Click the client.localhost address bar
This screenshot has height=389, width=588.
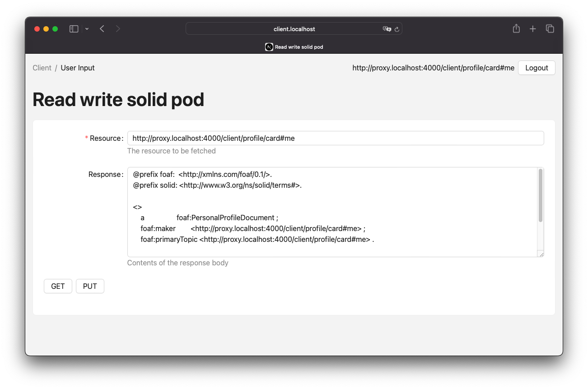pos(294,29)
